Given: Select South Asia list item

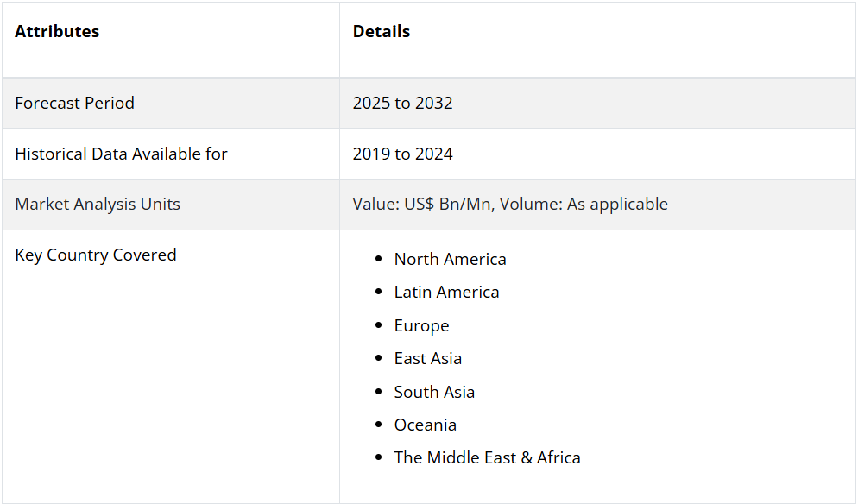Looking at the screenshot, I should tap(434, 392).
